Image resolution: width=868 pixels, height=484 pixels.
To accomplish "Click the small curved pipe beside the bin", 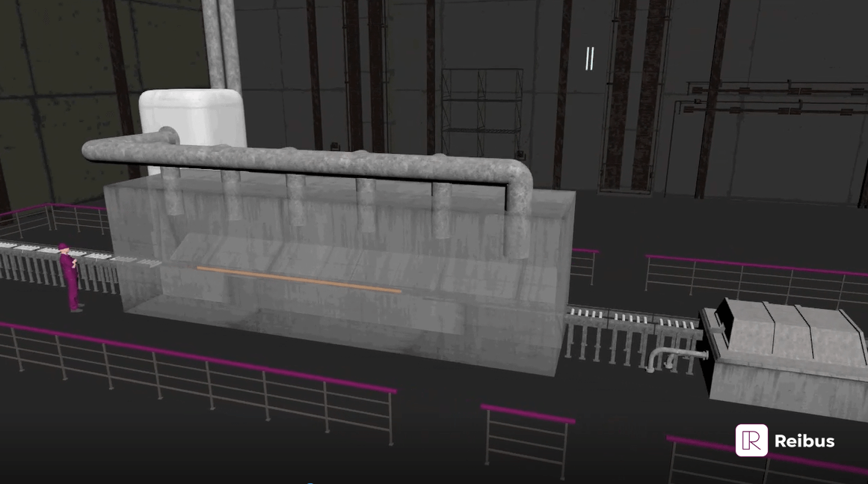I will [673, 357].
